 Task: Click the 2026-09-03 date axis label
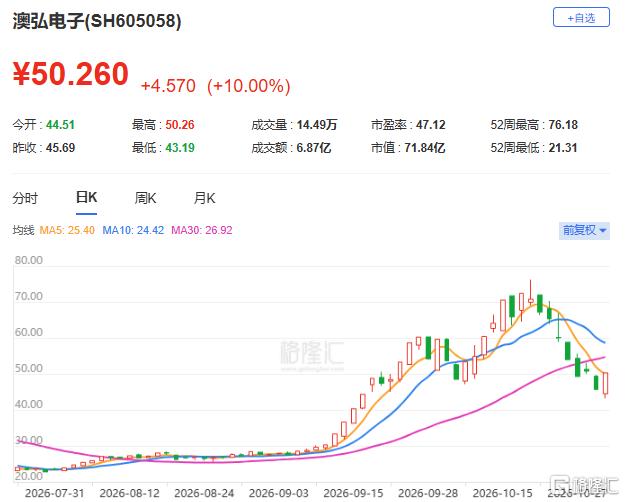(279, 493)
